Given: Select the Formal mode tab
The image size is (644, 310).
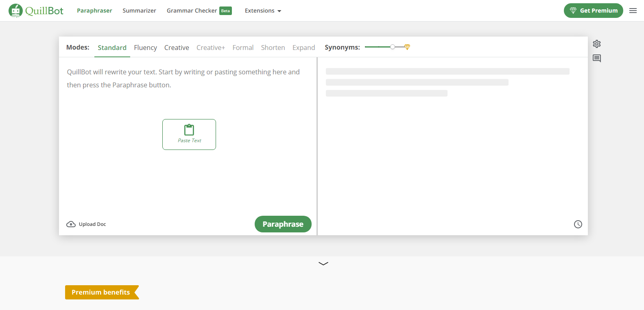Looking at the screenshot, I should pos(243,48).
